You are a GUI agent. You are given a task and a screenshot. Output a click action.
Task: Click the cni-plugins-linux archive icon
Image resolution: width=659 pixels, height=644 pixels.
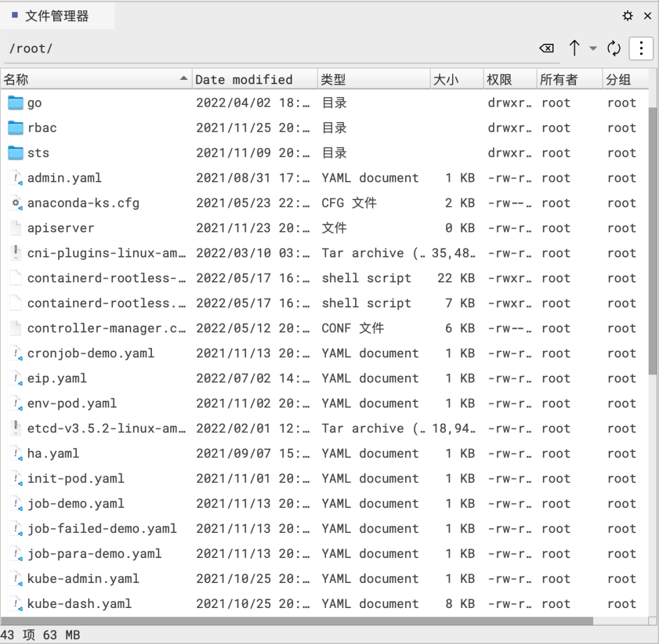point(16,253)
